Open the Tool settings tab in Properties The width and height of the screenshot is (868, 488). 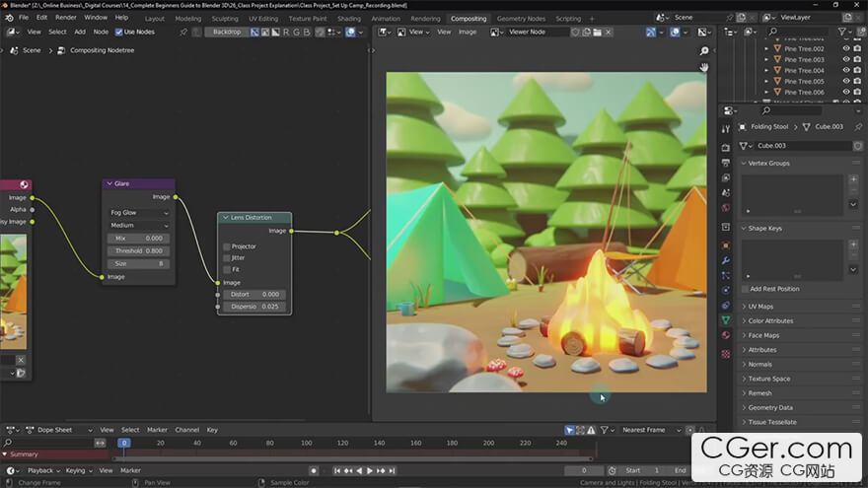[x=726, y=129]
